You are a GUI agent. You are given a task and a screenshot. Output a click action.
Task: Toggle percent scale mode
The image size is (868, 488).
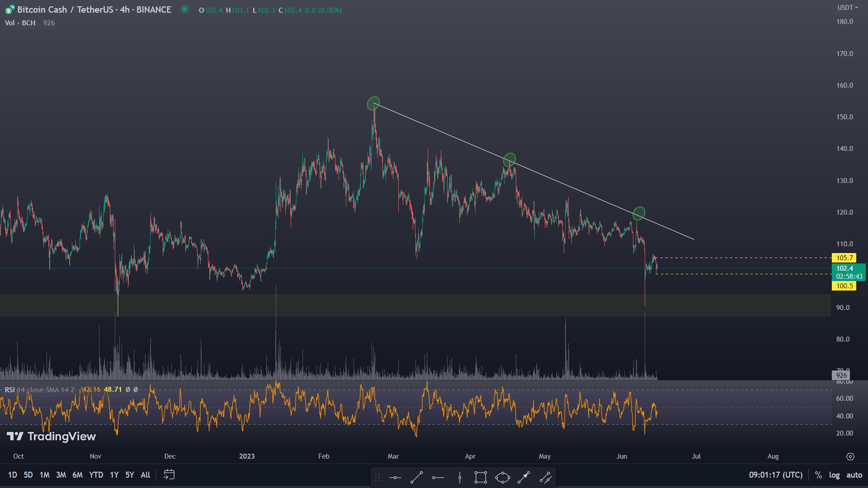point(818,475)
